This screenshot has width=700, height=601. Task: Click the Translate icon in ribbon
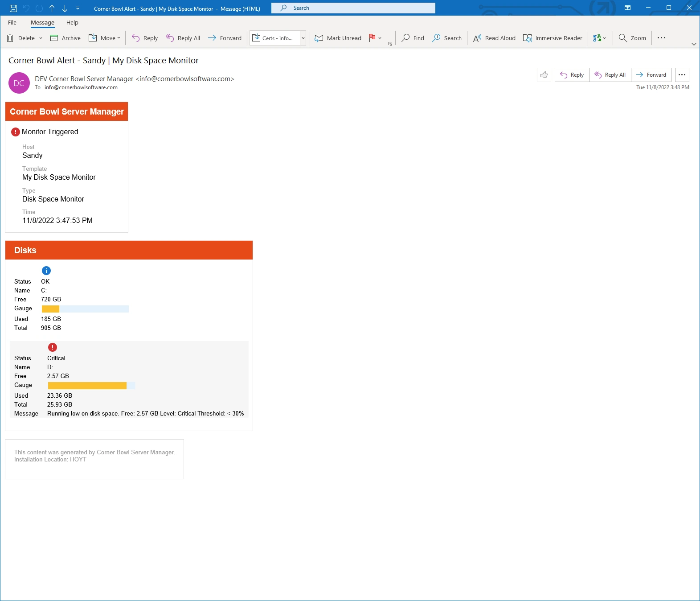(597, 38)
